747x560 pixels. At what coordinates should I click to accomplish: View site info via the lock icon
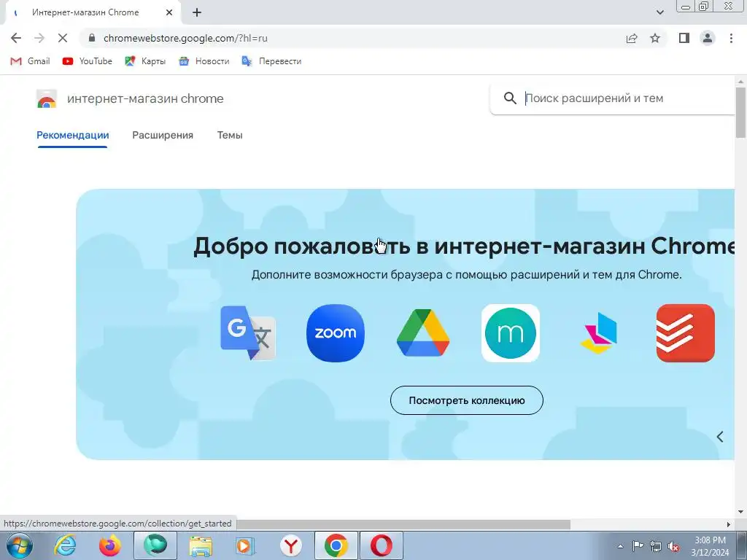point(92,38)
